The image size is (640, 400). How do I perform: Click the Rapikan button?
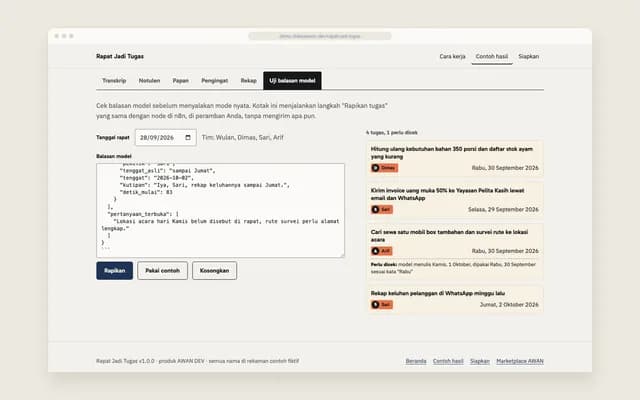115,271
